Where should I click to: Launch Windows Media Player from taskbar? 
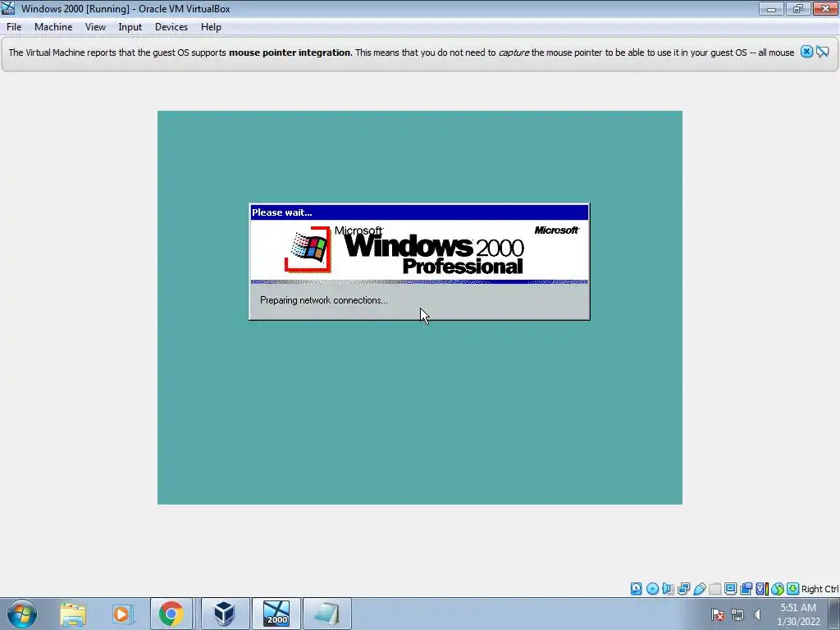point(121,614)
